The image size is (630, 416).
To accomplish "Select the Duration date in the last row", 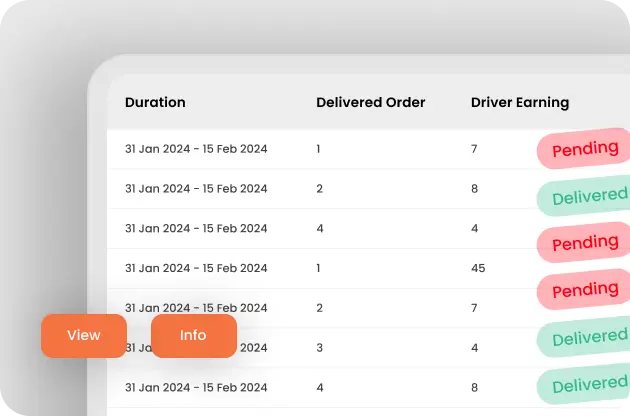I will [196, 387].
